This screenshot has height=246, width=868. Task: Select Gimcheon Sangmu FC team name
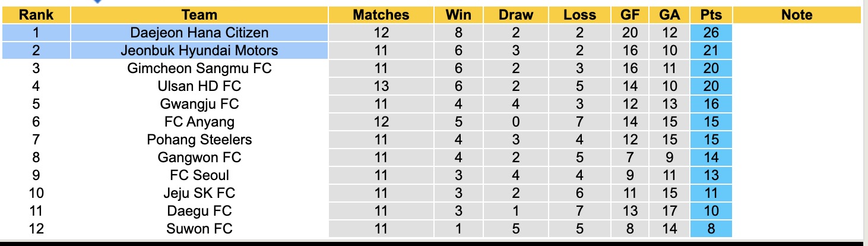[x=199, y=68]
